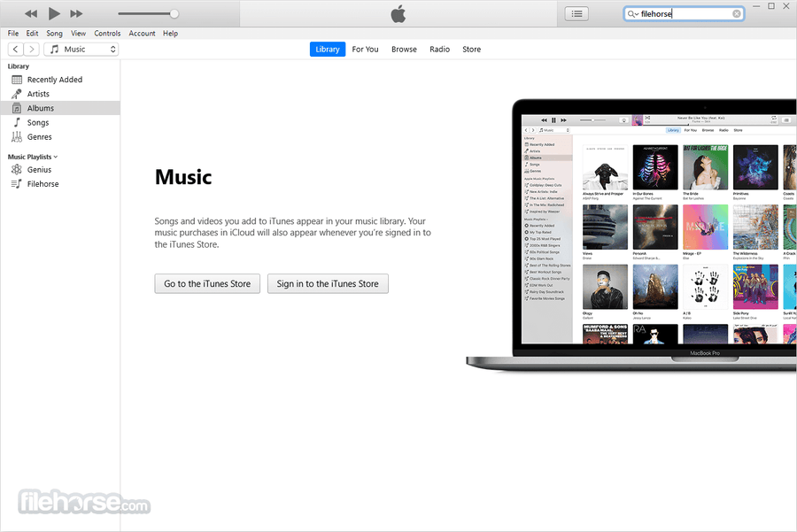Skip ahead with the fast-forward button
Viewport: 797px width, 532px height.
(x=76, y=13)
